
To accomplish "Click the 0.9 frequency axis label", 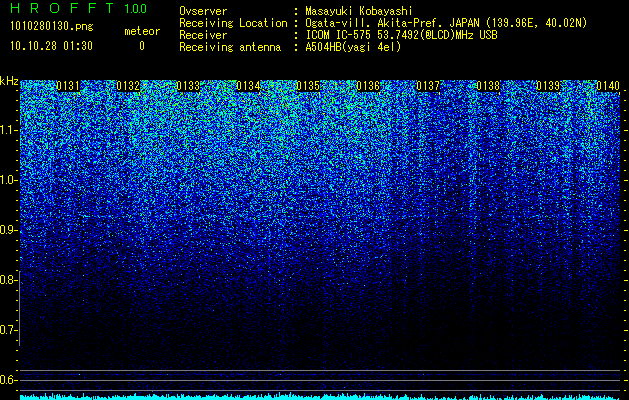I will pos(8,230).
